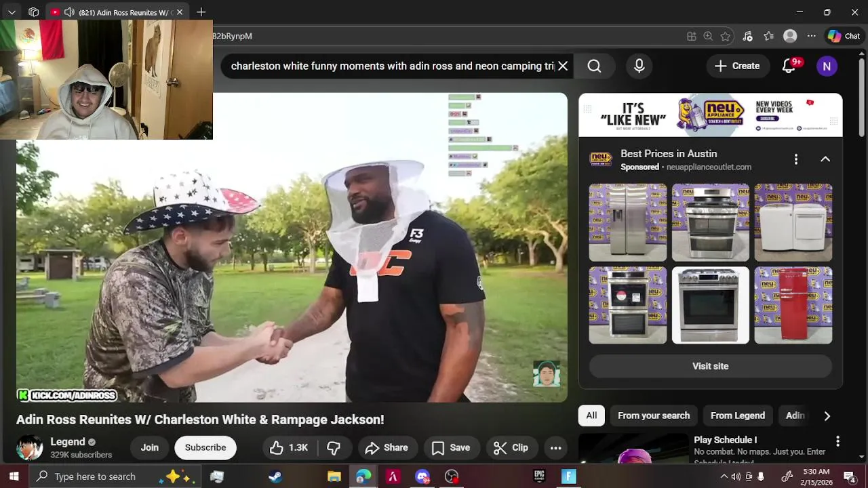Screen dimensions: 868x488
Task: Click the neuapplianceoutlet.com sponsor link
Action: click(709, 167)
